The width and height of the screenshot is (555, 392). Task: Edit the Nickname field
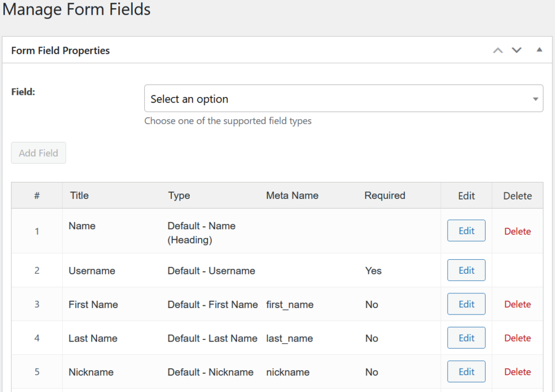[466, 372]
